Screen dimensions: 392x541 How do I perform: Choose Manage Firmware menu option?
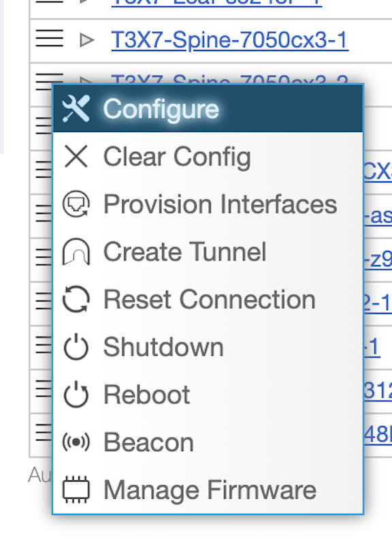[208, 490]
